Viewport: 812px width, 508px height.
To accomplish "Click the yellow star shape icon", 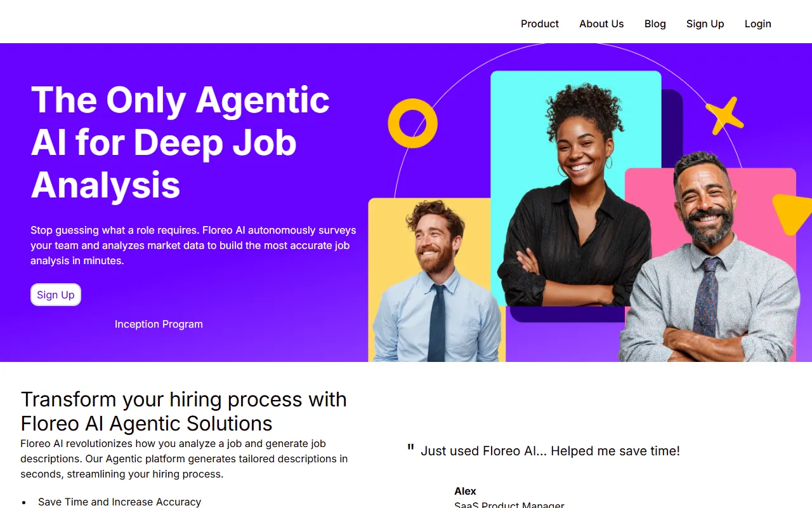I will tap(724, 116).
